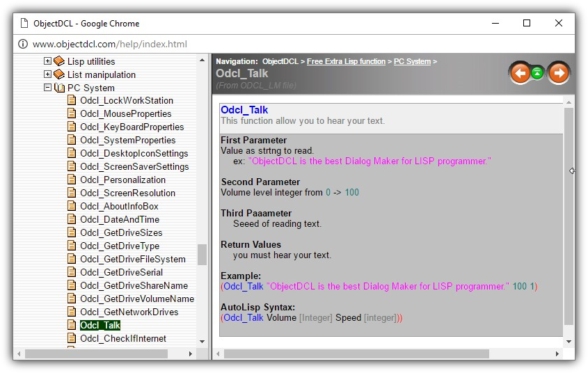
Task: Click page icon next to Odcl_Talk
Action: 71,325
